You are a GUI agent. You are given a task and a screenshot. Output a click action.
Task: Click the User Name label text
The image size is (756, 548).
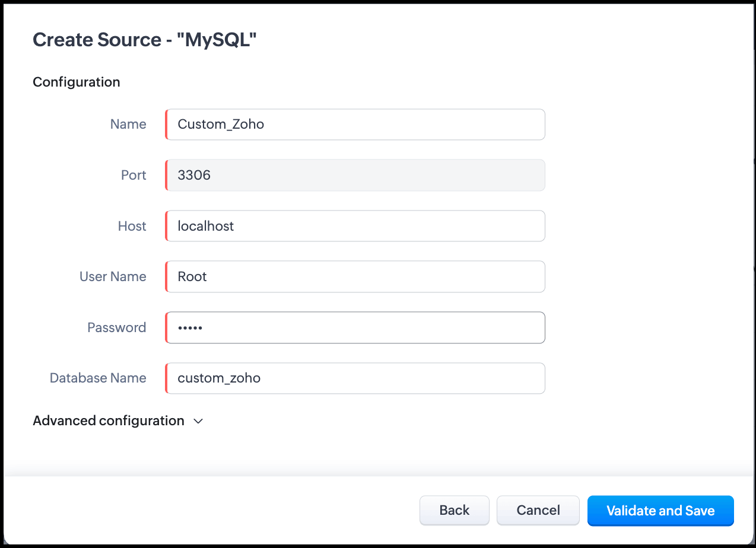113,277
